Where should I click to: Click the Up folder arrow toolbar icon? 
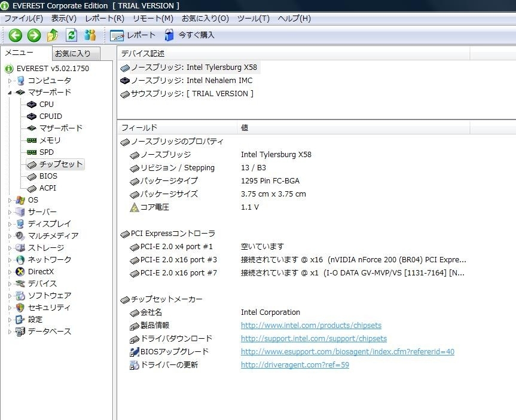click(53, 35)
